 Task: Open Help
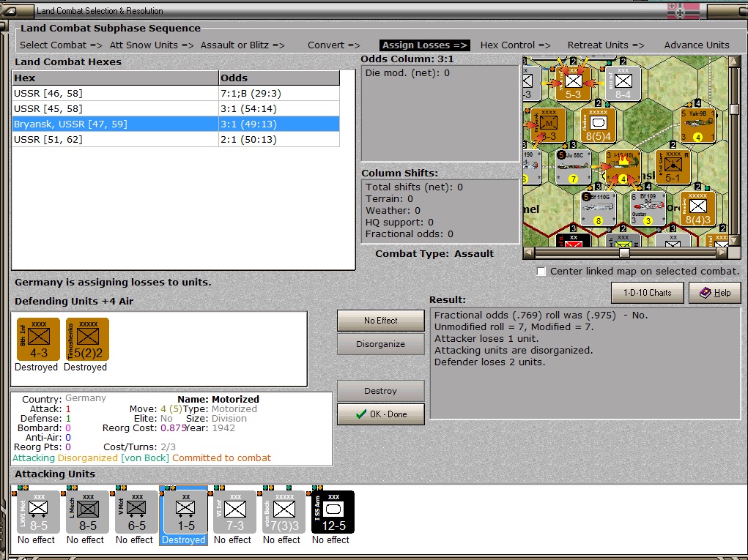tap(715, 293)
